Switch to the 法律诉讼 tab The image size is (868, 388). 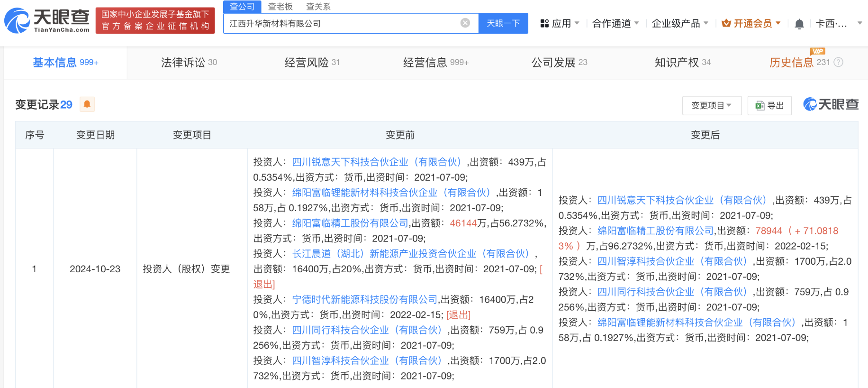pos(189,62)
